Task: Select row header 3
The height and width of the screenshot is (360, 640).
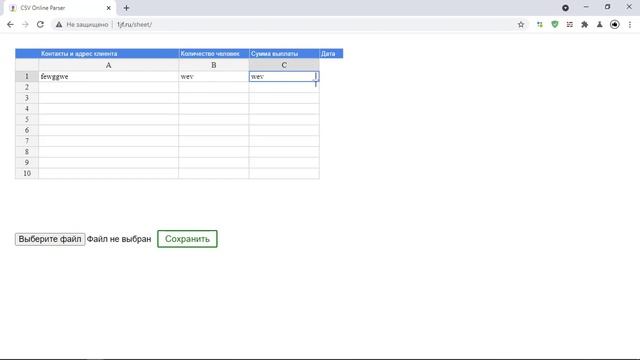Action: [x=27, y=98]
